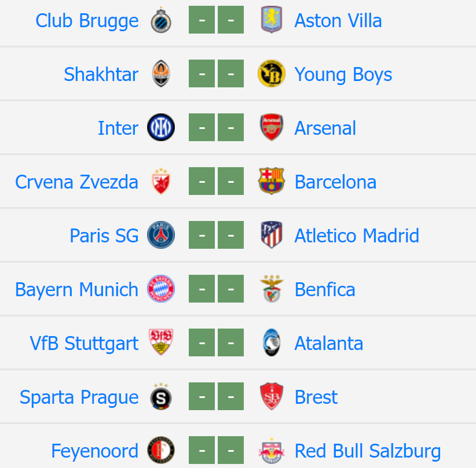This screenshot has height=468, width=476.
Task: Click the Club Brugge crest icon
Action: (161, 20)
